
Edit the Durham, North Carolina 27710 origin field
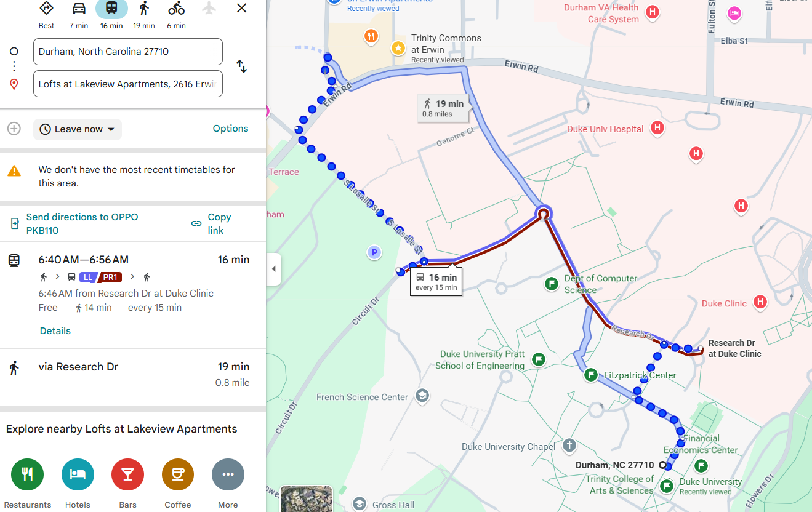[128, 52]
